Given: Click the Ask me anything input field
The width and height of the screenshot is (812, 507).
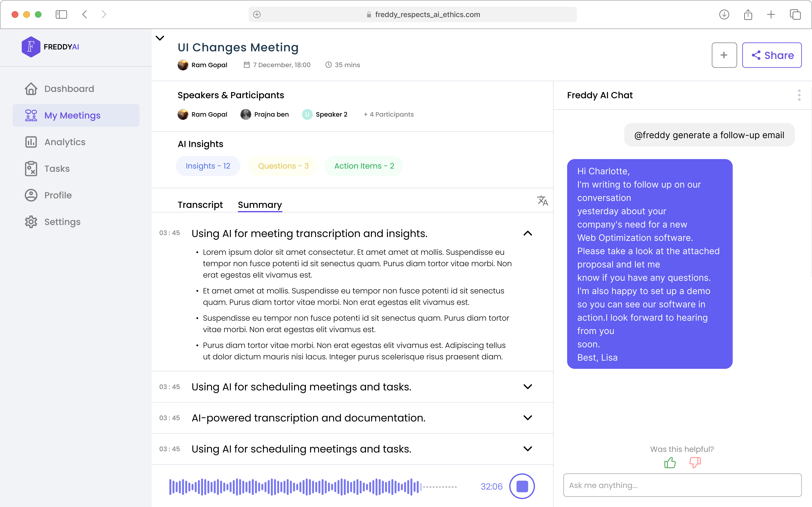Looking at the screenshot, I should click(681, 485).
